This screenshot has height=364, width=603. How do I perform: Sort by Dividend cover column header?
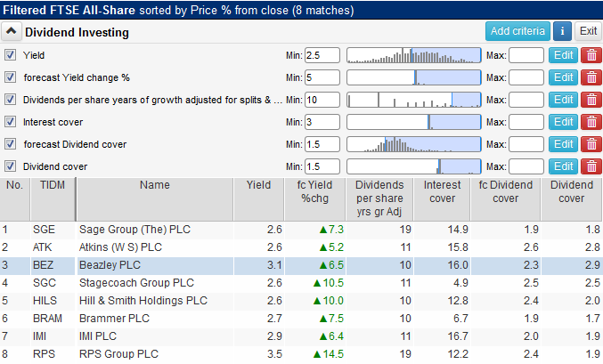[572, 199]
